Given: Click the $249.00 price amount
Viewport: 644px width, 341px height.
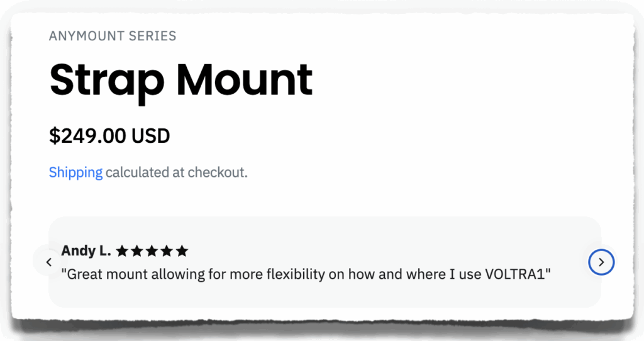Looking at the screenshot, I should [87, 136].
